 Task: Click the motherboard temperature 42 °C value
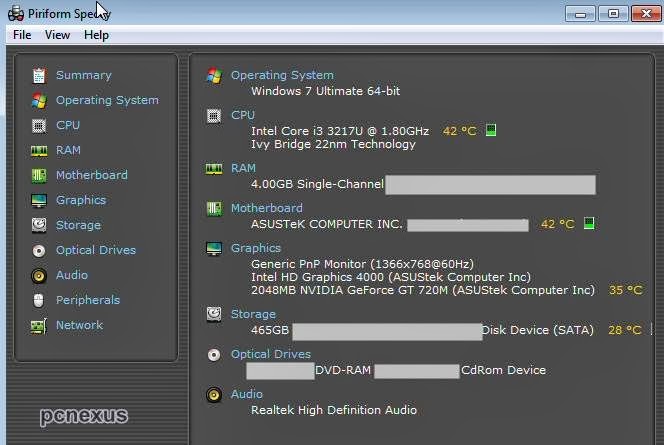coord(558,224)
